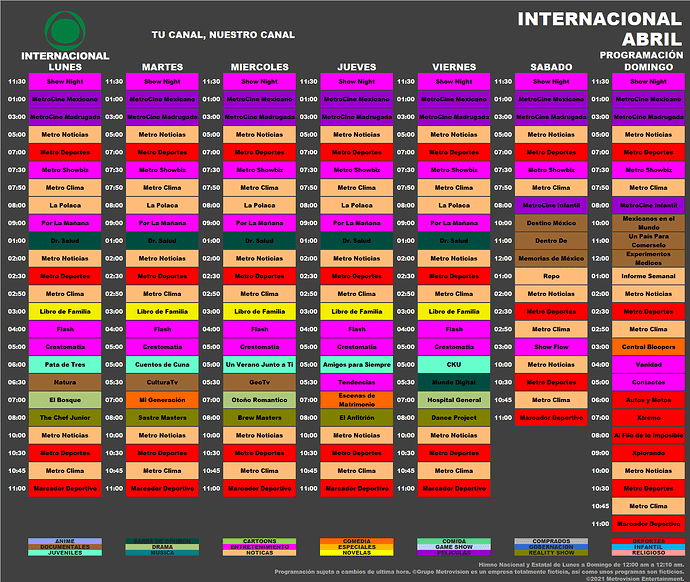
Task: Click the Destino México program cell
Action: 551,223
